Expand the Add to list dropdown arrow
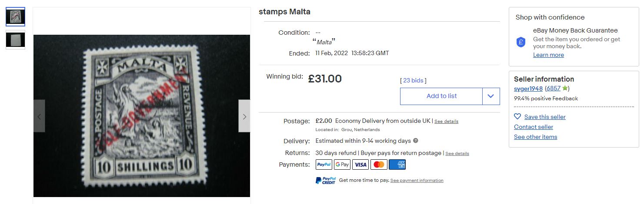The image size is (644, 204). pyautogui.click(x=491, y=96)
